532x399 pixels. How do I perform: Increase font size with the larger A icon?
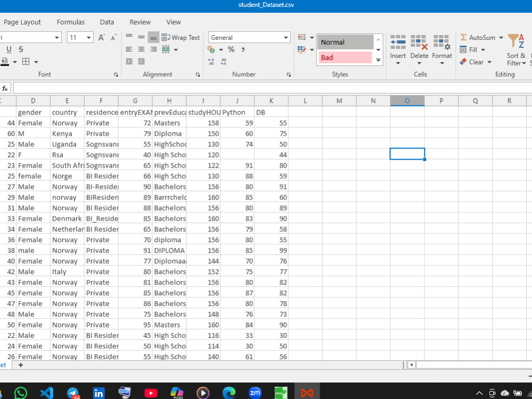[101, 37]
